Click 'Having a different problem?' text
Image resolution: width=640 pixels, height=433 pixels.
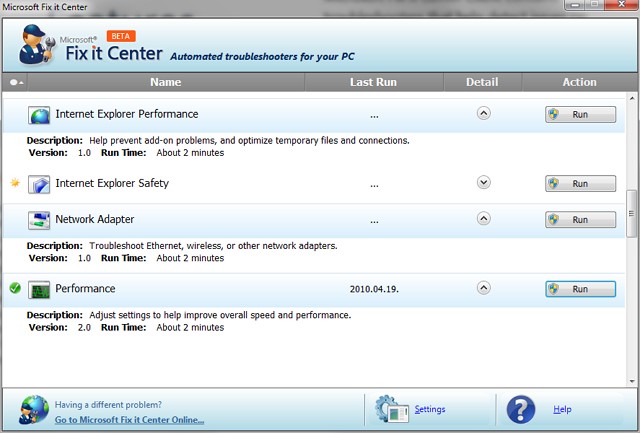[x=108, y=404]
